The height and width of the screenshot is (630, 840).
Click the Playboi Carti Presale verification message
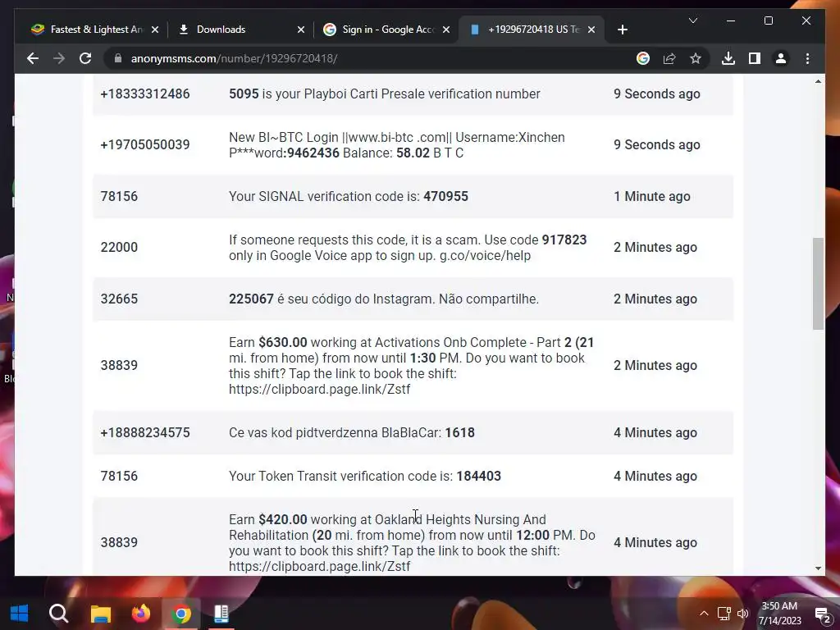385,94
